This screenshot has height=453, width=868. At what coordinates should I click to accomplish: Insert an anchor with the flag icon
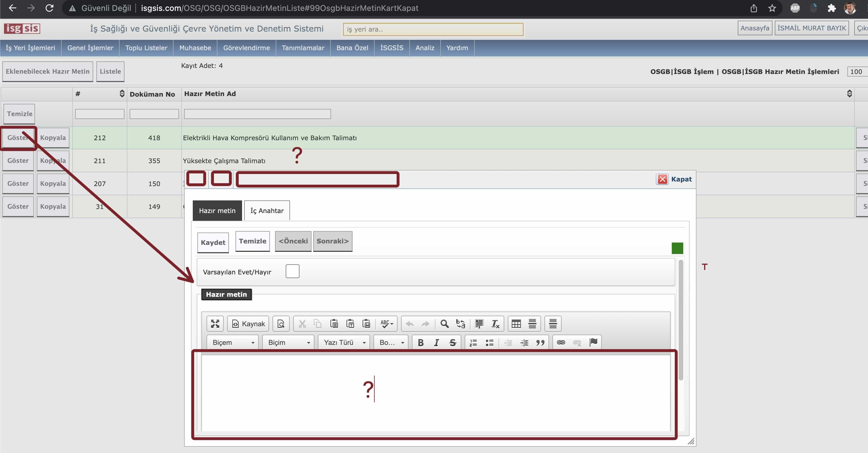click(593, 343)
